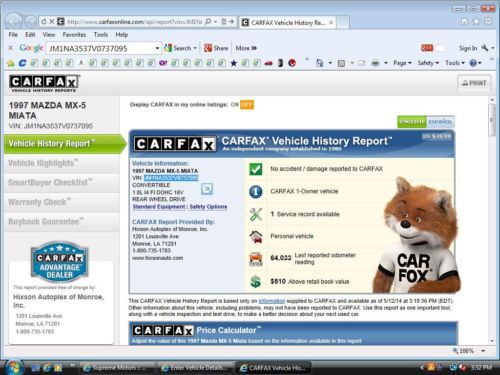
Task: Click the odometer car icon
Action: [x=256, y=259]
